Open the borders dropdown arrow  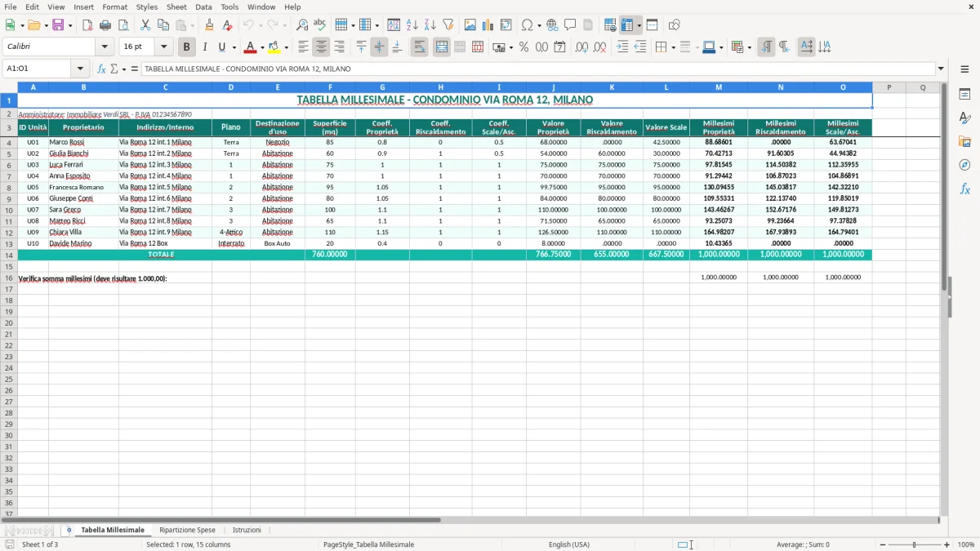point(672,47)
